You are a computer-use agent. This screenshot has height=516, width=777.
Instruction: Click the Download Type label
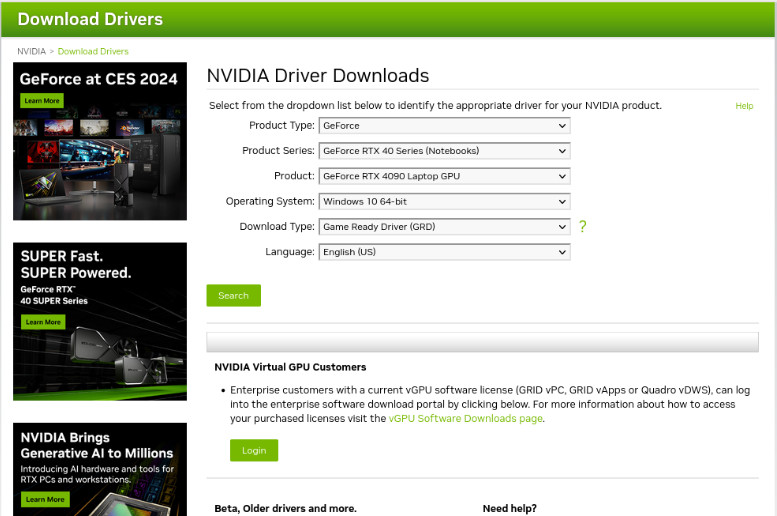tap(277, 227)
